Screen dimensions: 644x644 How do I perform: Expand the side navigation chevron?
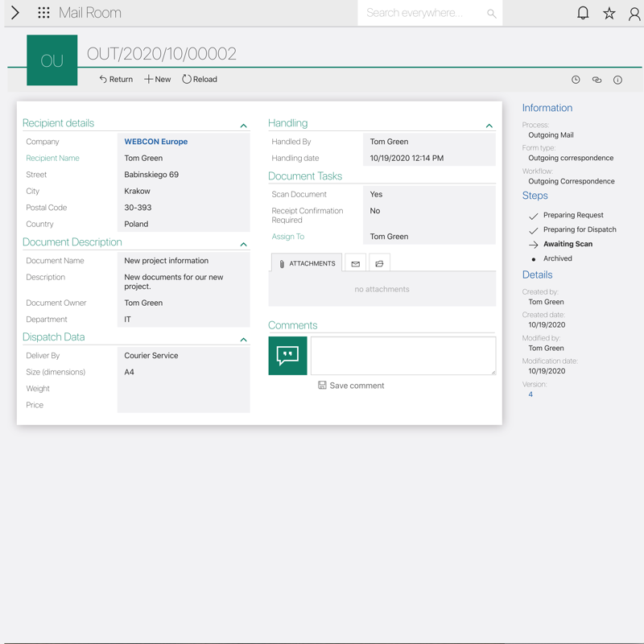click(14, 13)
